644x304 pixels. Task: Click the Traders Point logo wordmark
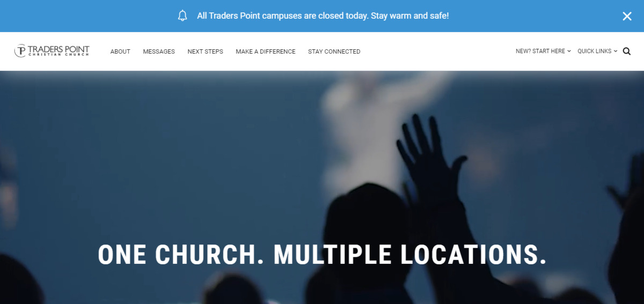pyautogui.click(x=58, y=49)
